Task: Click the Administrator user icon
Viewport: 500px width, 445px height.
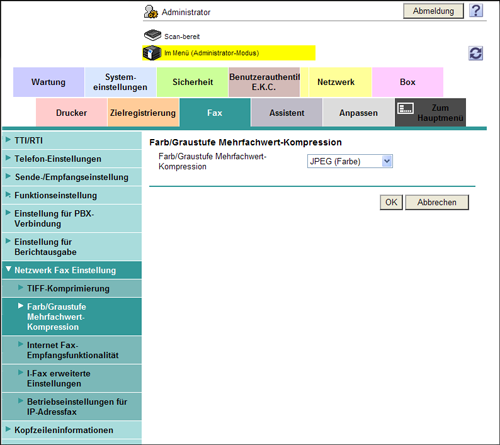Action: tap(151, 12)
